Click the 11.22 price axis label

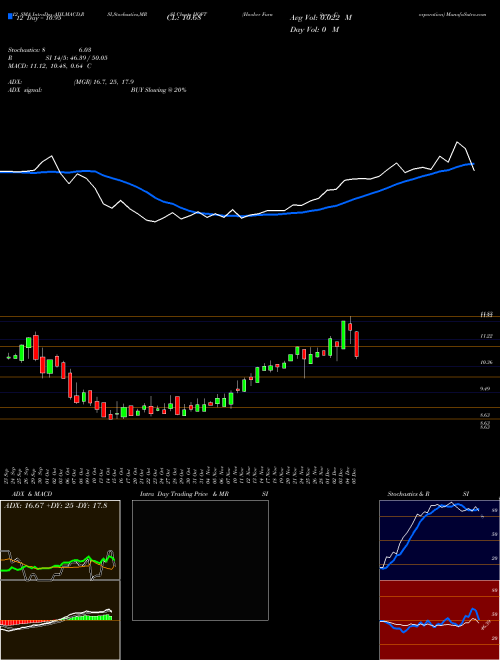pos(486,336)
